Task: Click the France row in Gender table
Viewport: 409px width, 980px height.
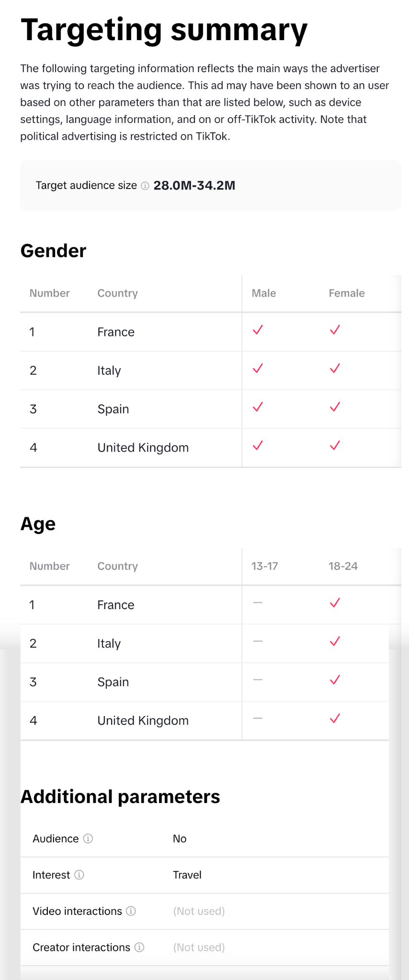Action: coord(115,332)
